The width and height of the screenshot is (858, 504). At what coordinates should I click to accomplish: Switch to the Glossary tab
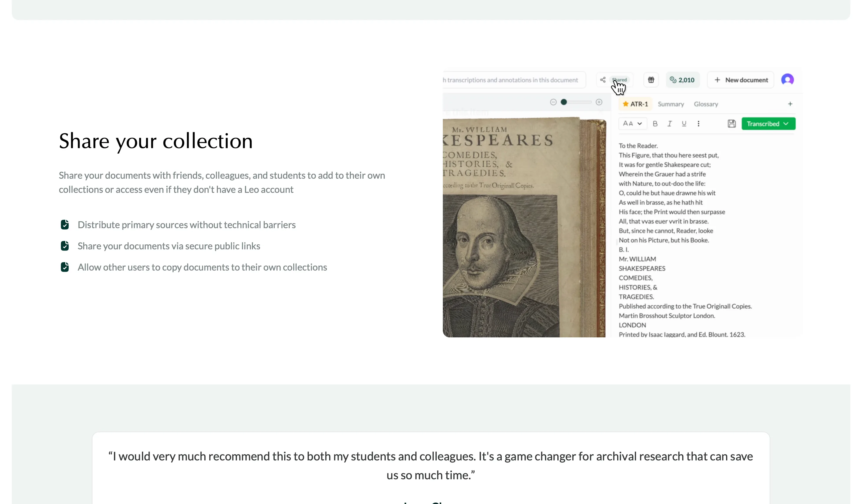tap(706, 104)
